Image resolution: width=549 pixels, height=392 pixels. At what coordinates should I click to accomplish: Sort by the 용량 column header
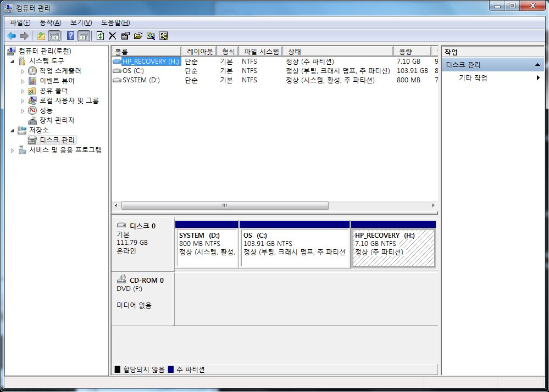412,52
